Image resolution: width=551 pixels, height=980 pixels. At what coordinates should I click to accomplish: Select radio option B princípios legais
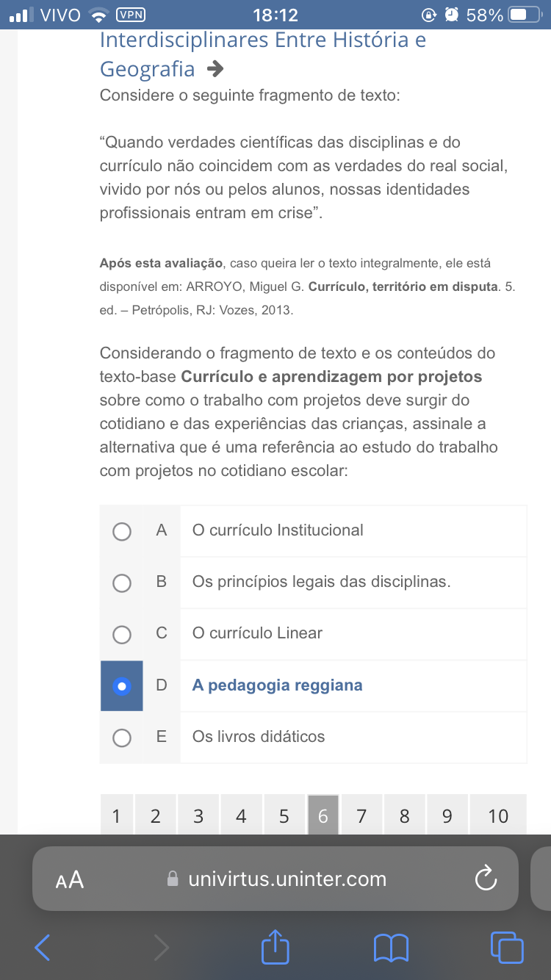pyautogui.click(x=122, y=583)
